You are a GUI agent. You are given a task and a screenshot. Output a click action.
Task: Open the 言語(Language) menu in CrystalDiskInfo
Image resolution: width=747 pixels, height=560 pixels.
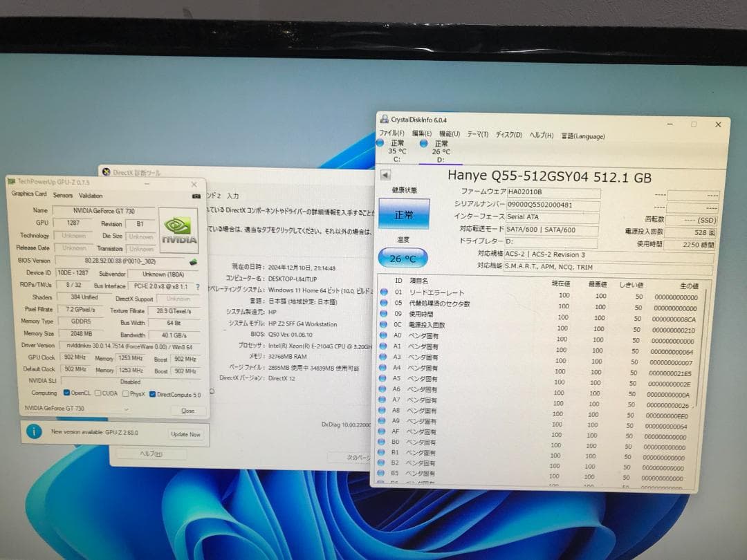point(584,136)
